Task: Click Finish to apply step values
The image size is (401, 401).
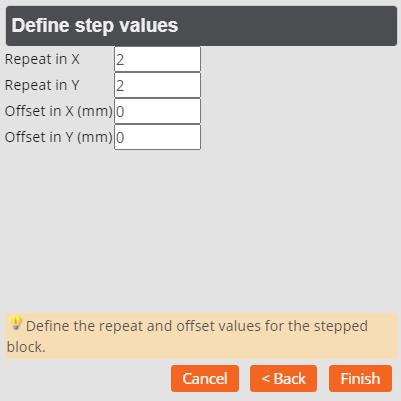Action: pyautogui.click(x=360, y=378)
